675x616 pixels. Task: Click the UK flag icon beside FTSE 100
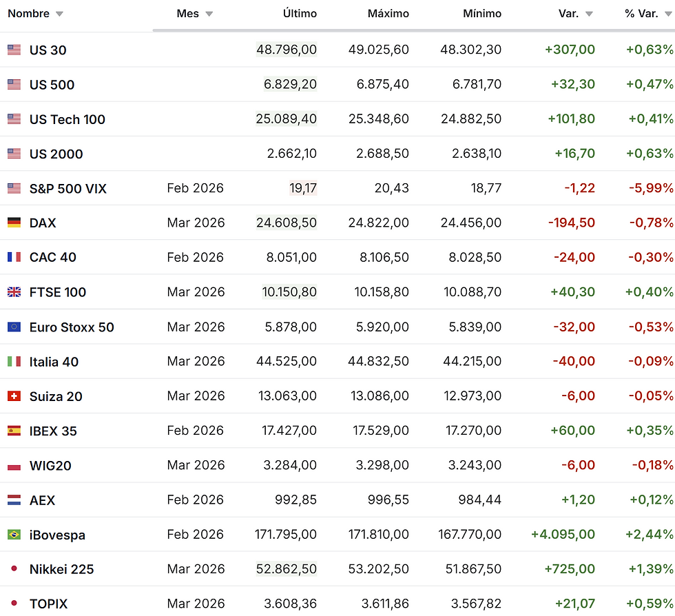(14, 292)
